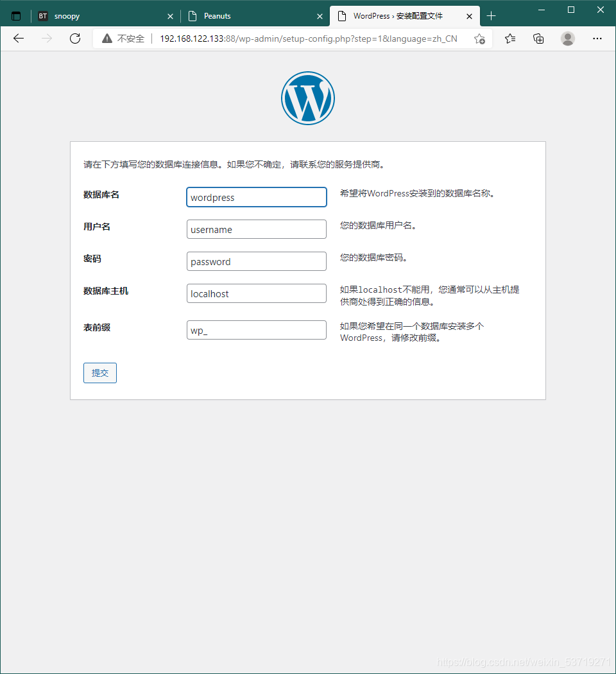This screenshot has height=674, width=616.
Task: Click the password input field
Action: [x=256, y=261]
